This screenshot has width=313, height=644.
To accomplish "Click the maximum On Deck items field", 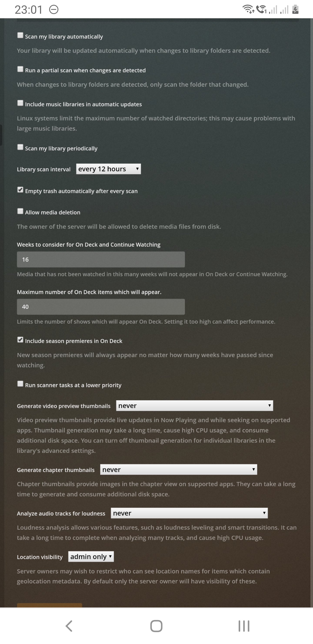I will pos(101,307).
